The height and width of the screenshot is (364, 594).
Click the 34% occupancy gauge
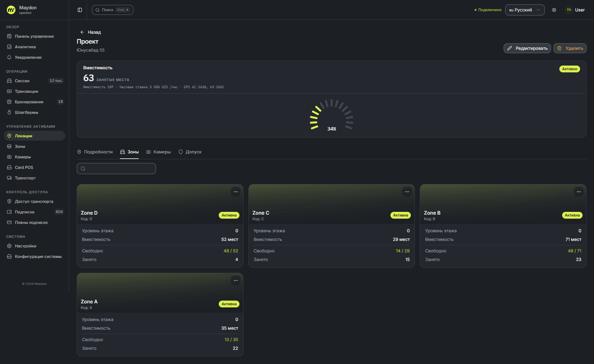(x=332, y=115)
